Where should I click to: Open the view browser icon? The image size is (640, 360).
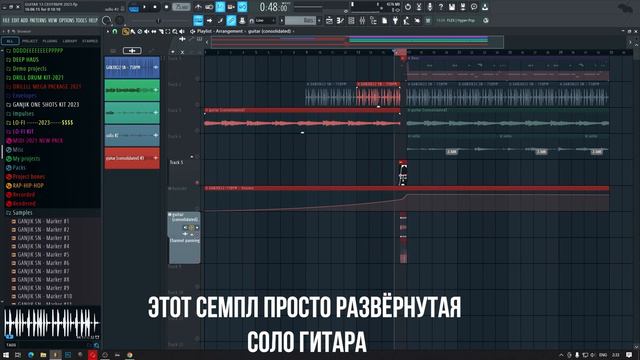click(373, 20)
